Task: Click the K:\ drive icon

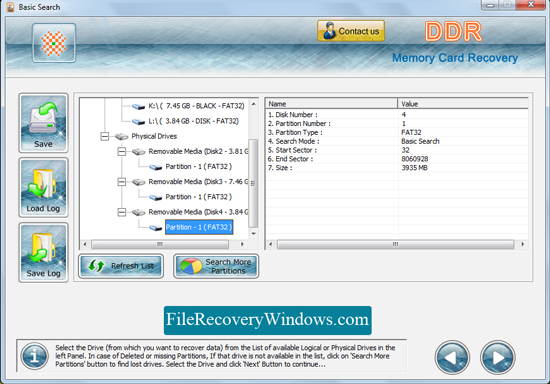Action: pyautogui.click(x=139, y=106)
